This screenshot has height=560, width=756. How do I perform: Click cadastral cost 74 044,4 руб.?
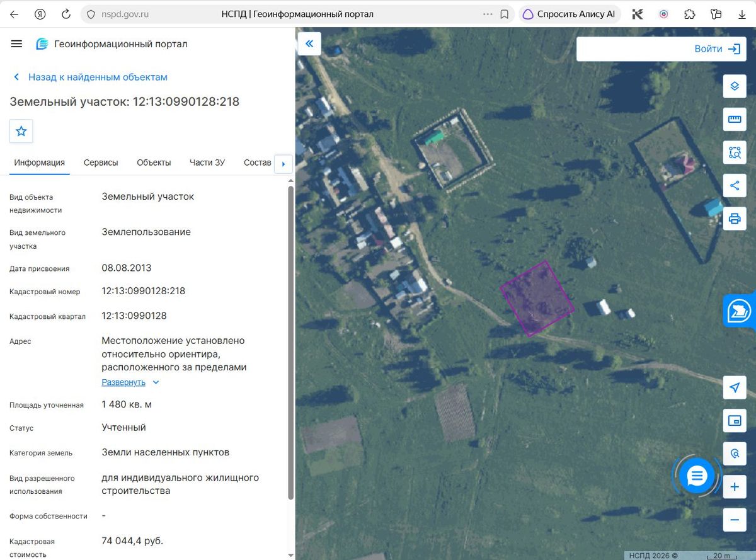tap(132, 540)
